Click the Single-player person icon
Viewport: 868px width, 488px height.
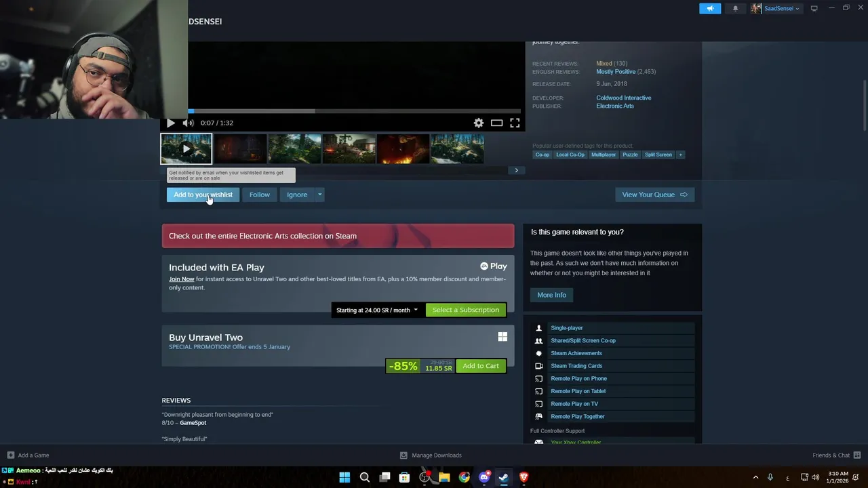539,328
